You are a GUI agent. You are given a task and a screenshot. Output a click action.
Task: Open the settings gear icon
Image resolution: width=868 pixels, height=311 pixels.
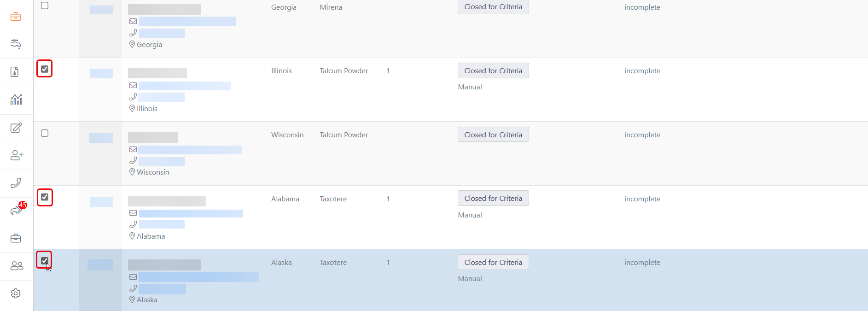click(x=16, y=293)
